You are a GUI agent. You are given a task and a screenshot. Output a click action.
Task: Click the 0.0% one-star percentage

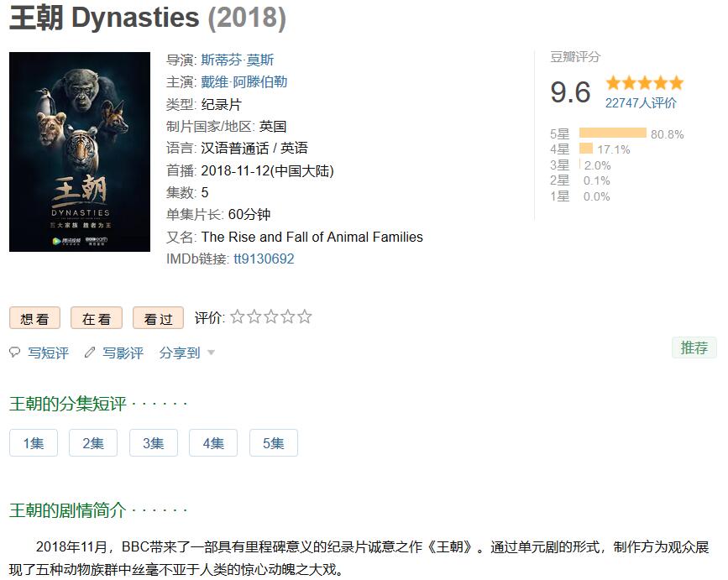(597, 196)
